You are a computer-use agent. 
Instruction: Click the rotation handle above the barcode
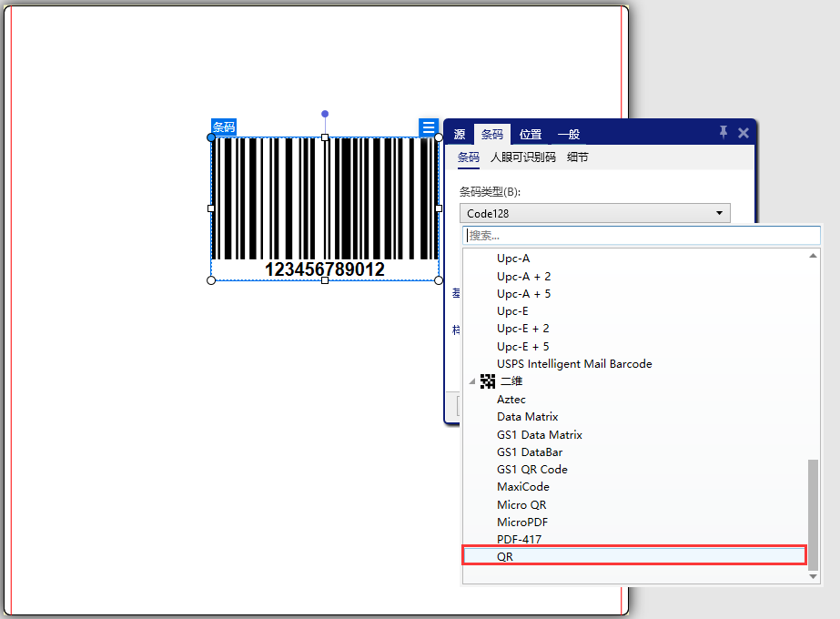click(x=325, y=115)
